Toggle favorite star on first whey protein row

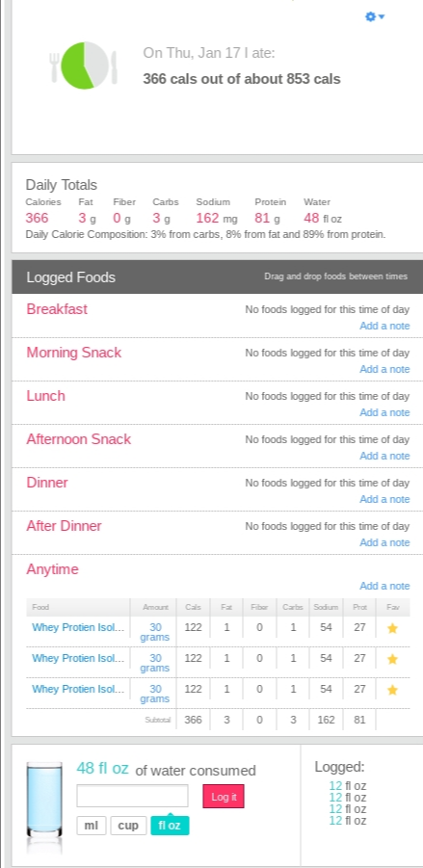pyautogui.click(x=392, y=628)
